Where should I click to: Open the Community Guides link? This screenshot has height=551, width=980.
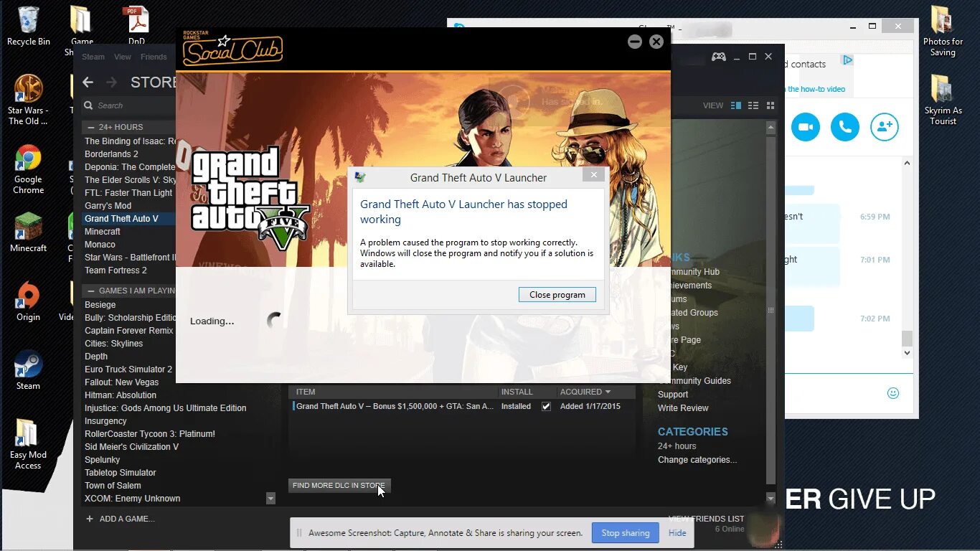(694, 381)
